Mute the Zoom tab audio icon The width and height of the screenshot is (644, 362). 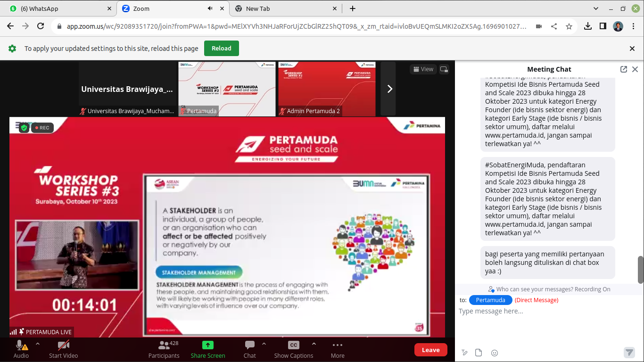point(210,8)
